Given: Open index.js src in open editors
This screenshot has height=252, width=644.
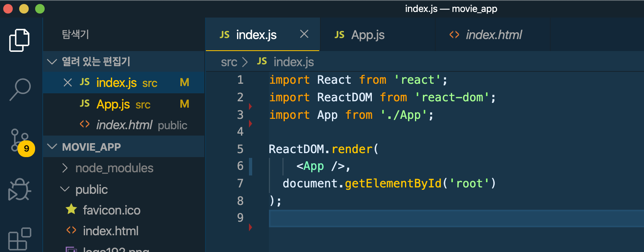Looking at the screenshot, I should (x=124, y=83).
